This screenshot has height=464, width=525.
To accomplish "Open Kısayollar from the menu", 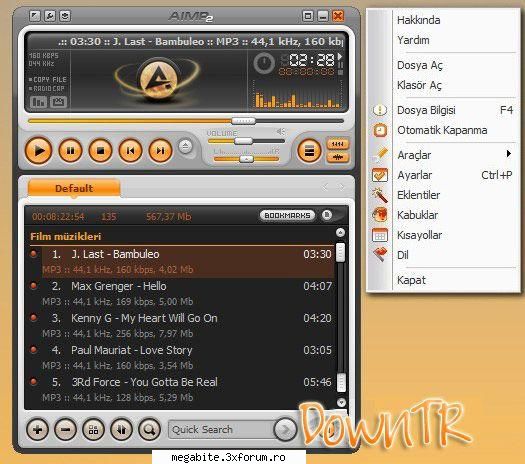I will click(444, 235).
